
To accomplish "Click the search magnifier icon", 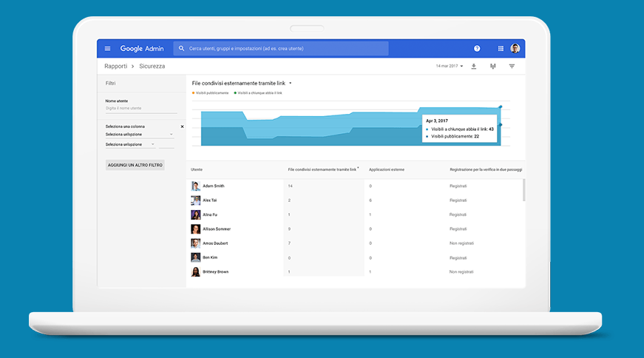I will click(182, 49).
